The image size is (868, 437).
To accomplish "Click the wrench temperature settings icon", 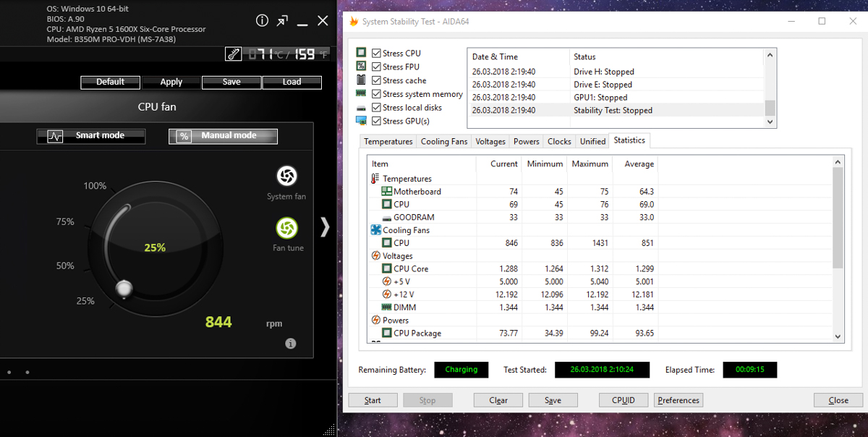I will (x=233, y=54).
